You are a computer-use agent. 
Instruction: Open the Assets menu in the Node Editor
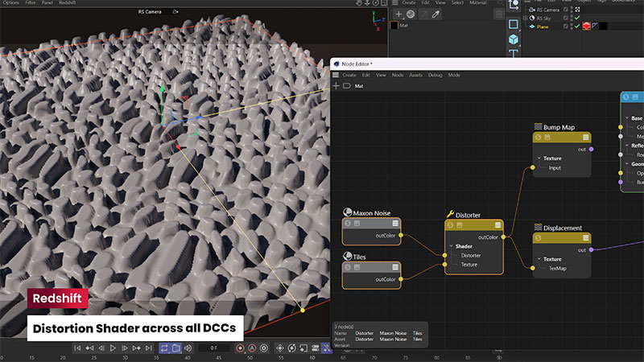pyautogui.click(x=415, y=75)
